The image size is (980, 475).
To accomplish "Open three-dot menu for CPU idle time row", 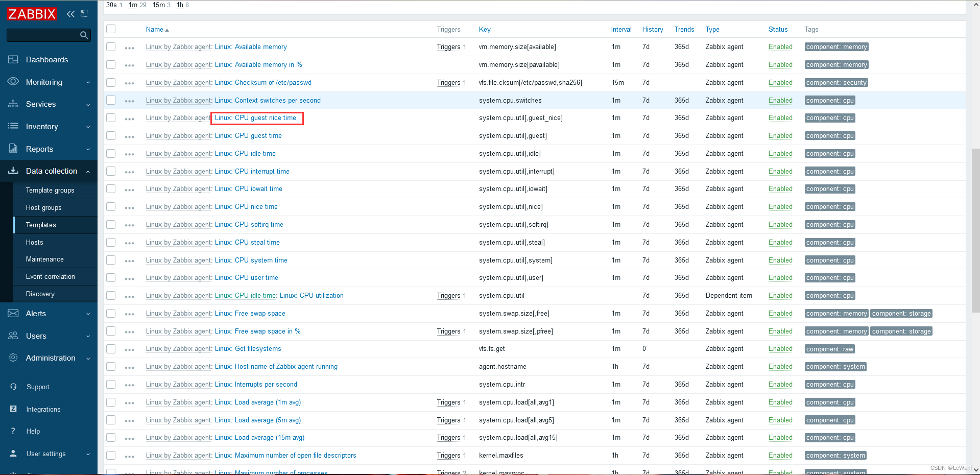I will 129,154.
